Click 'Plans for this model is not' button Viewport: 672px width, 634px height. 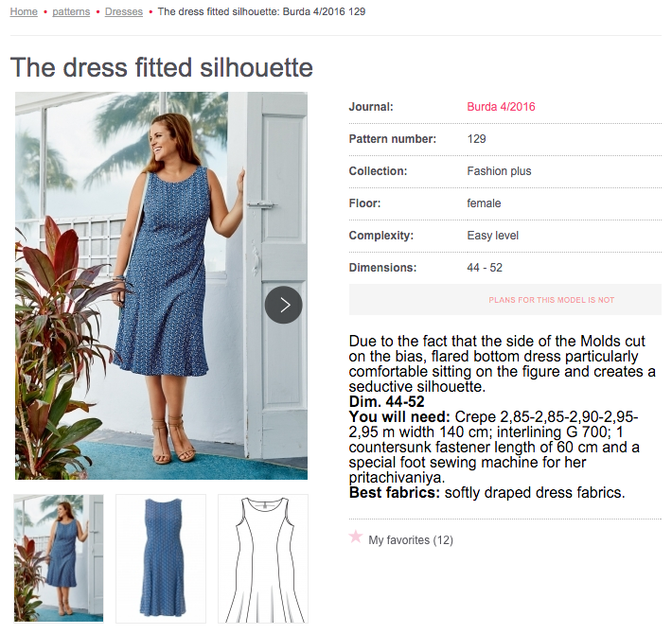(504, 300)
